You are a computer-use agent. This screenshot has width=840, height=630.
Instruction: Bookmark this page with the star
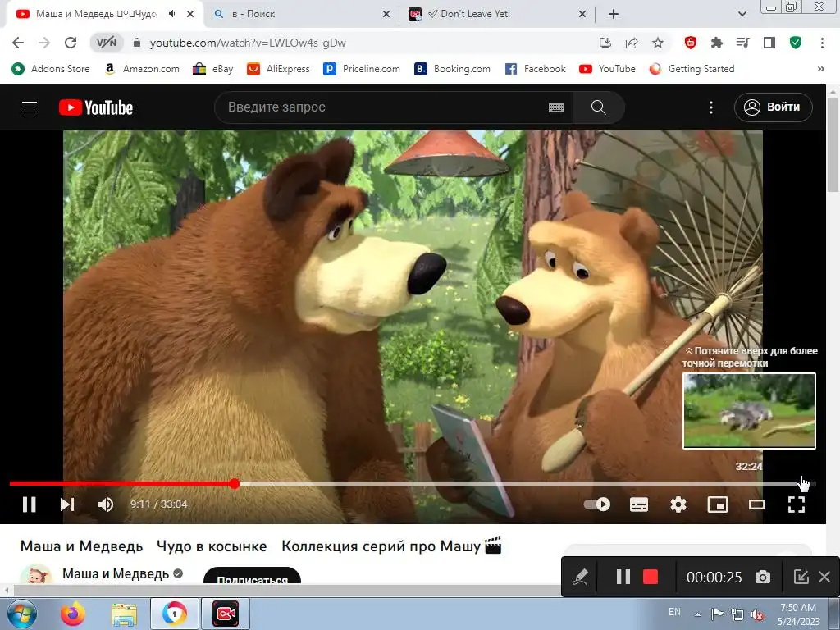pos(658,43)
